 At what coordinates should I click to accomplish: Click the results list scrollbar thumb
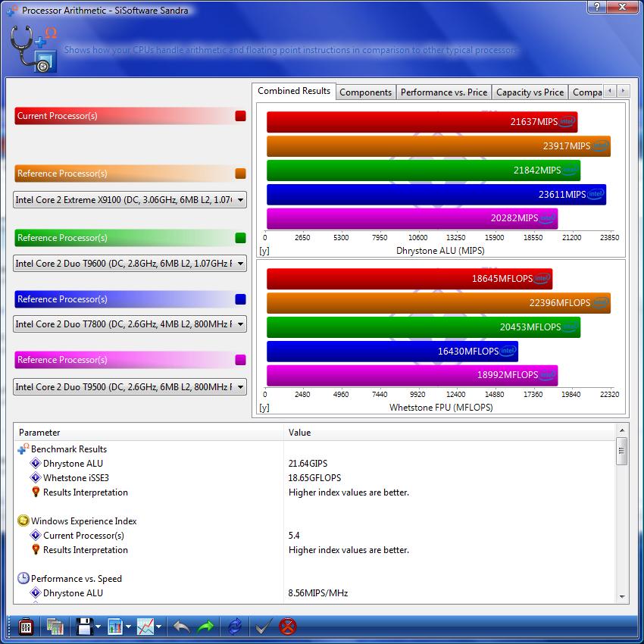point(622,451)
